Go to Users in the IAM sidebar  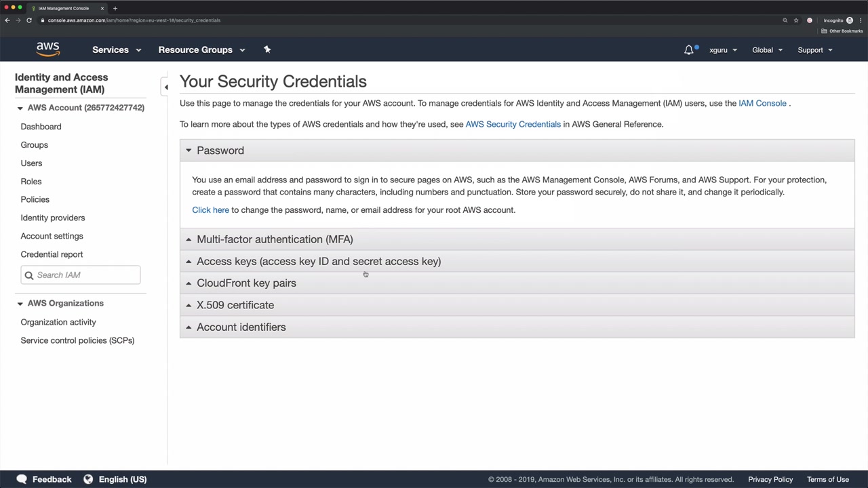click(31, 163)
